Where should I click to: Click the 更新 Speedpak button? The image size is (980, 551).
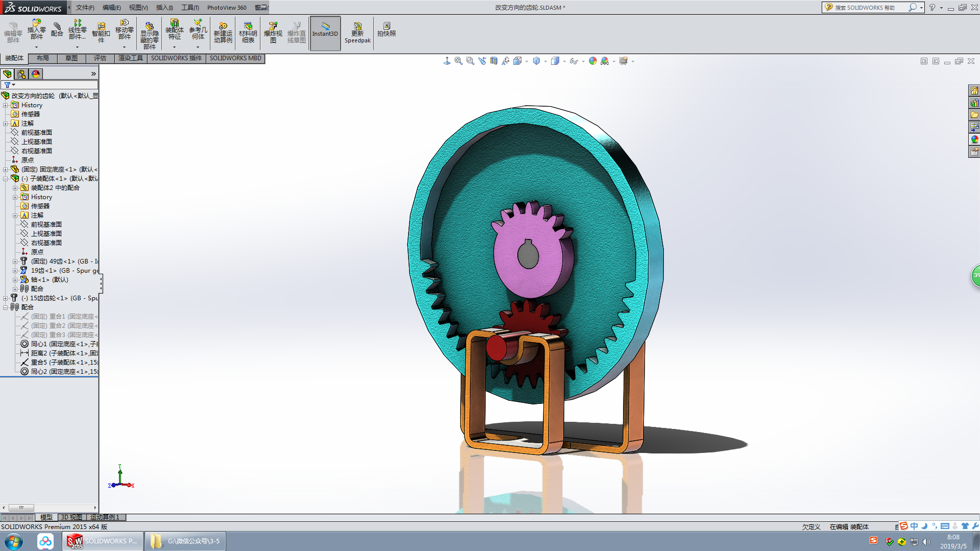pos(357,33)
